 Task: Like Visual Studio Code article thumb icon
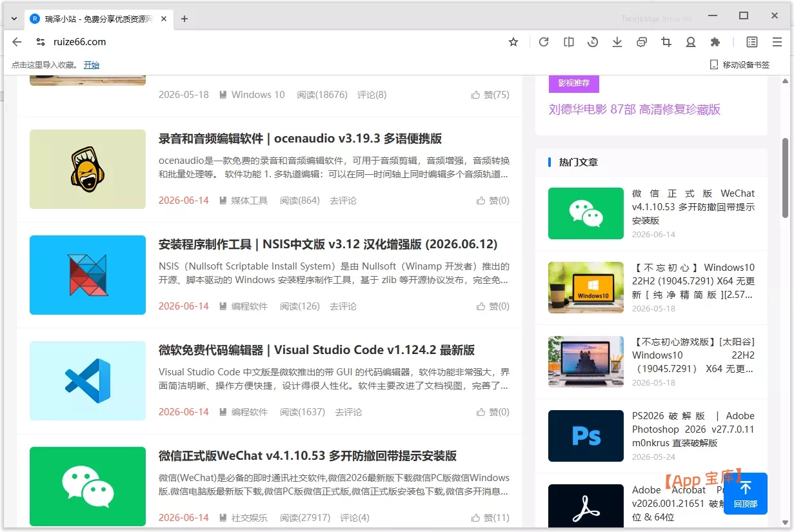(x=481, y=412)
